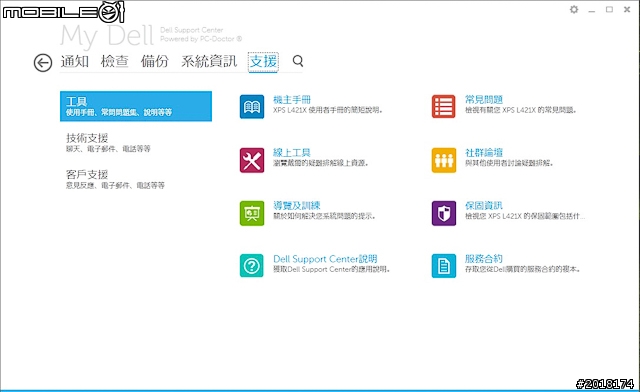Screen dimensions: 640x392
Task: Switch to the 檢查 tab
Action: (115, 61)
